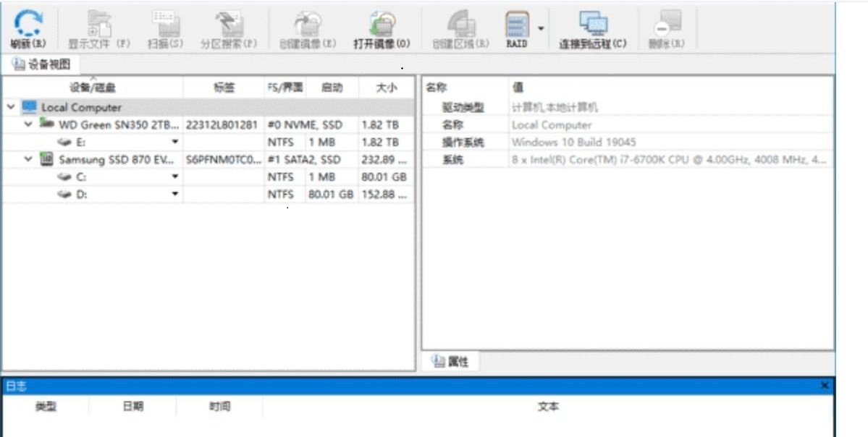Screen dimensions: 868x437
Task: Switch to the 设备视图 tab
Action: tap(40, 64)
